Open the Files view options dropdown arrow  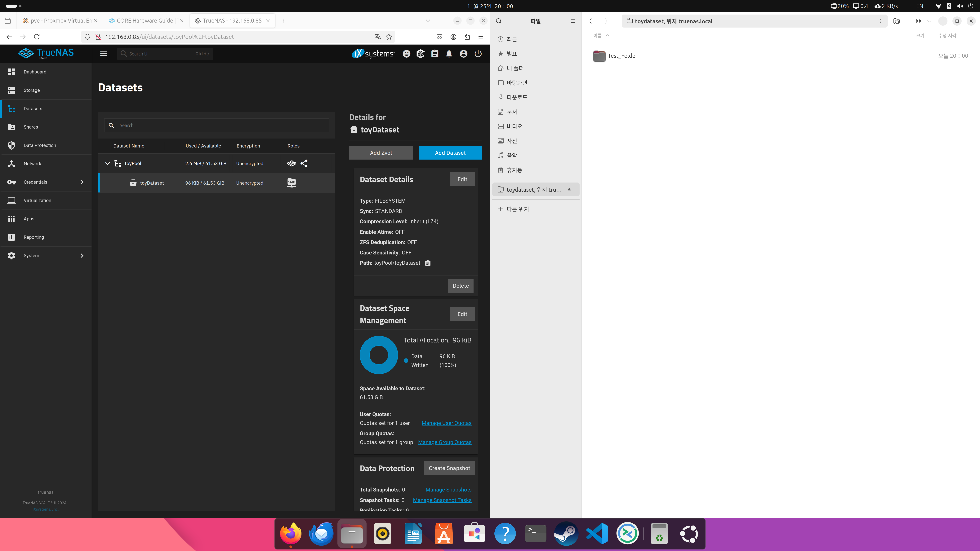[x=929, y=21]
